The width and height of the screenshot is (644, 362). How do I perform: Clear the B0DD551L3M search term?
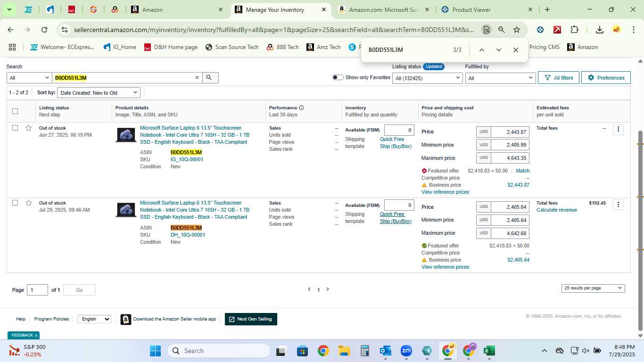(197, 78)
